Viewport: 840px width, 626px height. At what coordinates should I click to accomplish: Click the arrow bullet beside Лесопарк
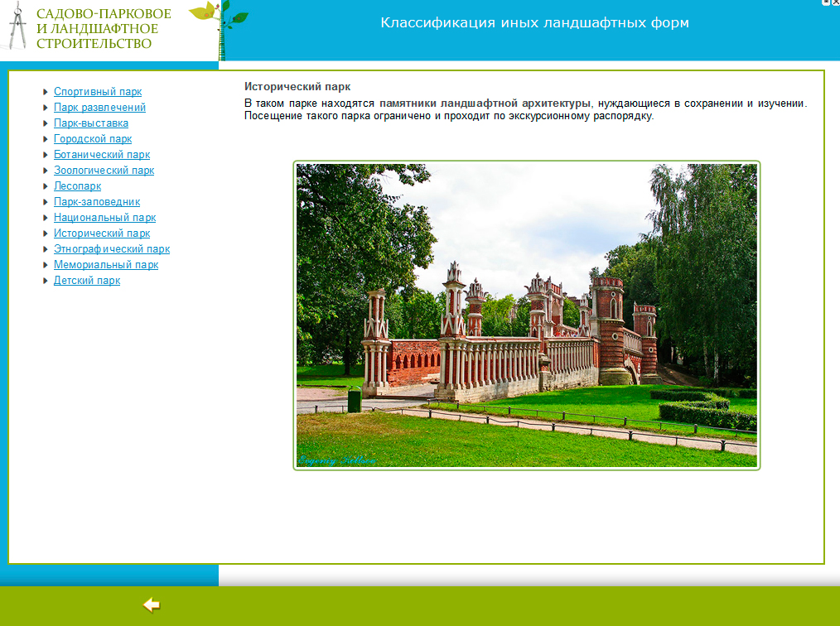click(45, 186)
